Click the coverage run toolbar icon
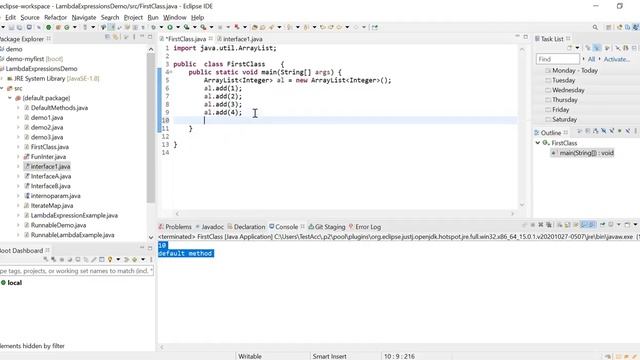The height and width of the screenshot is (360, 640). (x=187, y=27)
